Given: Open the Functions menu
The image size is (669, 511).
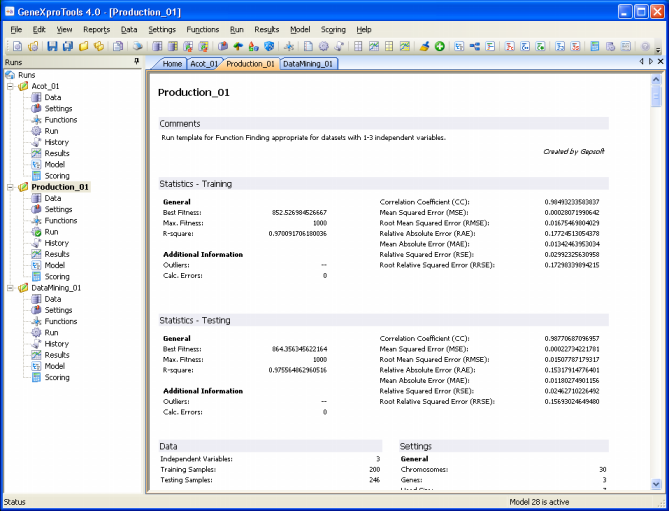Looking at the screenshot, I should 203,29.
